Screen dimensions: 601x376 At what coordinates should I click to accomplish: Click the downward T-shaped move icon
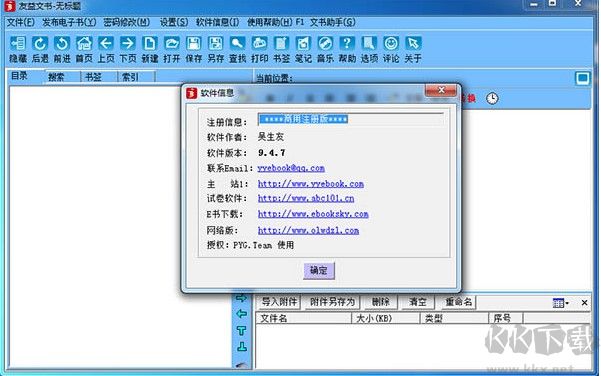[241, 347]
